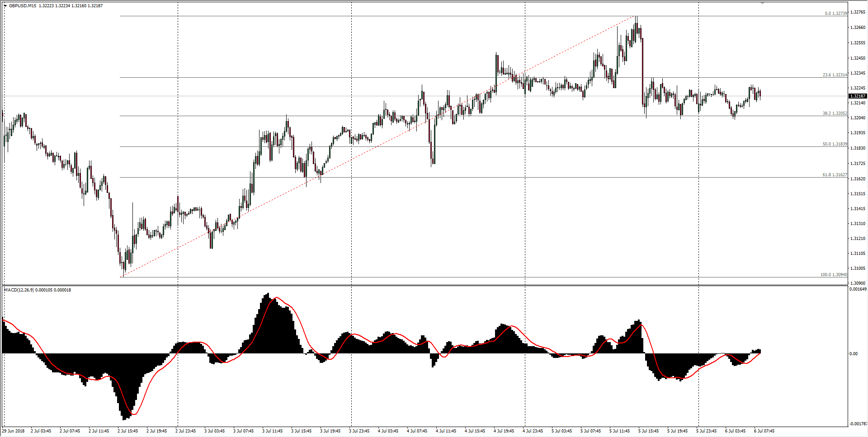Click the 29 Jun 2018 date label
868x437 pixels.
(14, 431)
